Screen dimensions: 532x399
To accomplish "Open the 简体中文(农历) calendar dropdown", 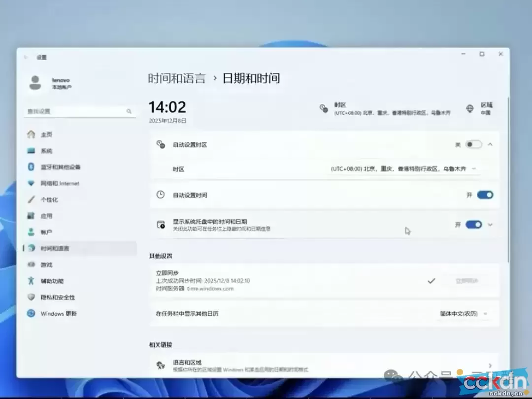I will (464, 314).
